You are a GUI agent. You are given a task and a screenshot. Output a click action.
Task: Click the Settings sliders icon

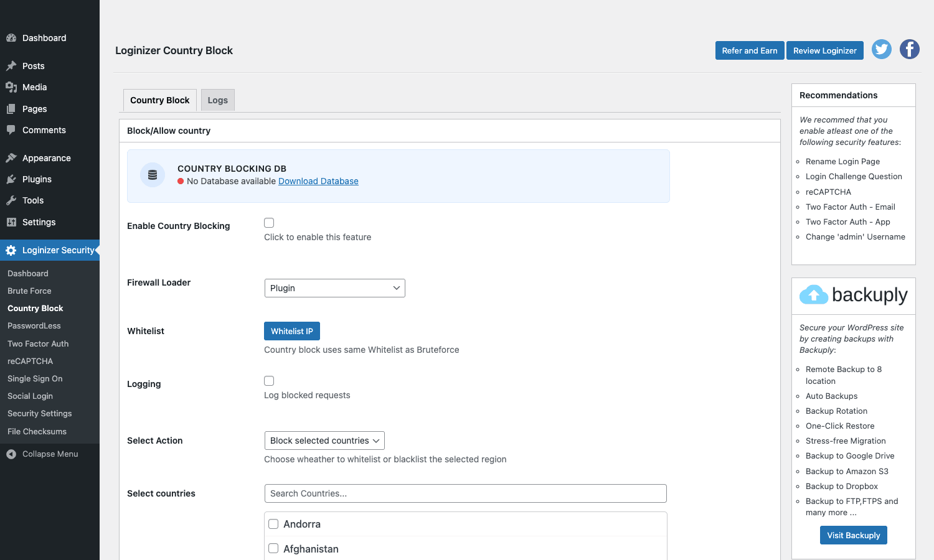pyautogui.click(x=11, y=222)
